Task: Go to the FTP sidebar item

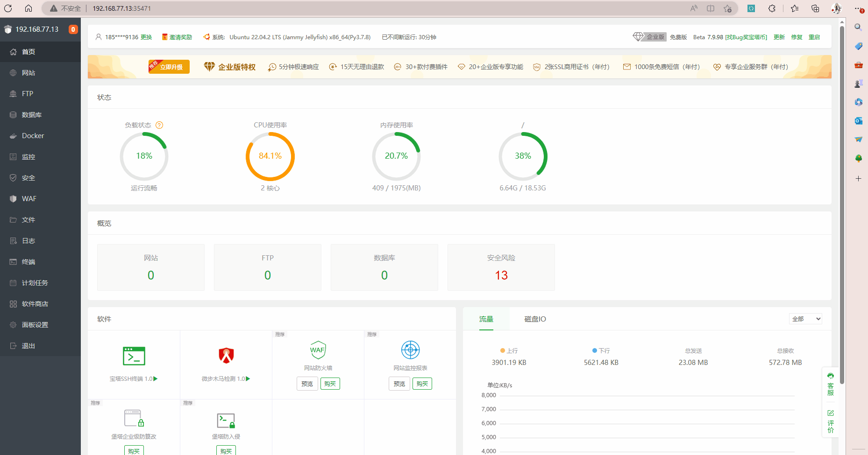Action: (40, 94)
